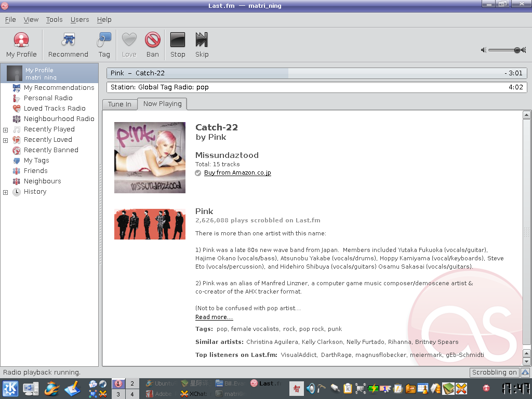Open My Tags in the sidebar

(36, 161)
